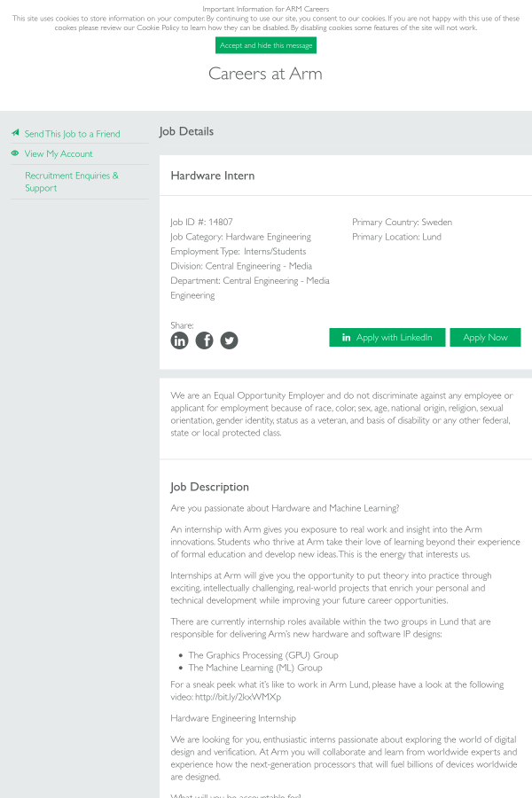Share this job on Facebook
The height and width of the screenshot is (798, 532).
[204, 340]
